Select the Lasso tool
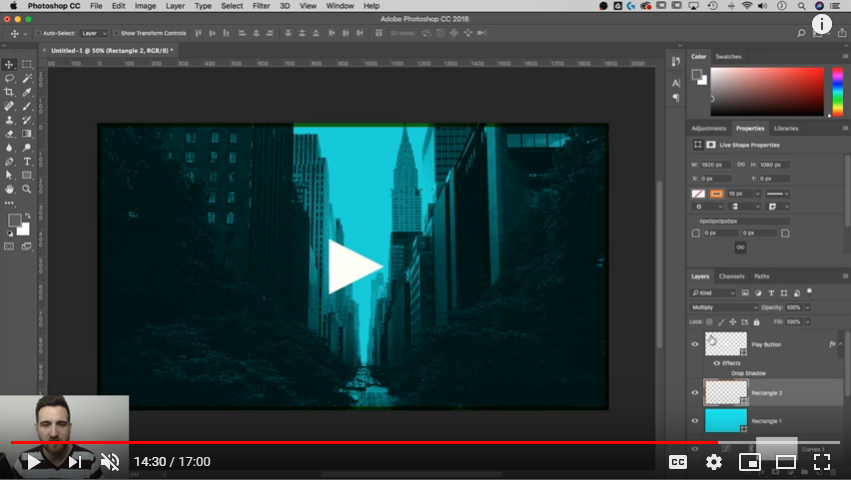Viewport: 851px width, 480px height. (9, 79)
